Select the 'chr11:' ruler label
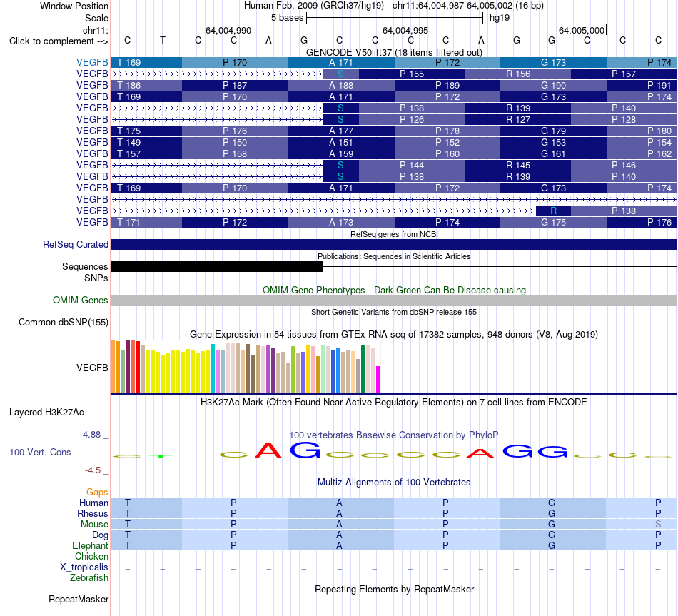 click(96, 30)
